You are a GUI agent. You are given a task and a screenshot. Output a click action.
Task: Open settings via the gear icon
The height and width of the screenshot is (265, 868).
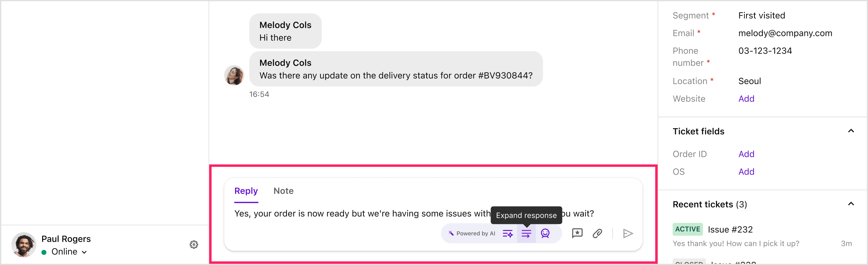(194, 245)
